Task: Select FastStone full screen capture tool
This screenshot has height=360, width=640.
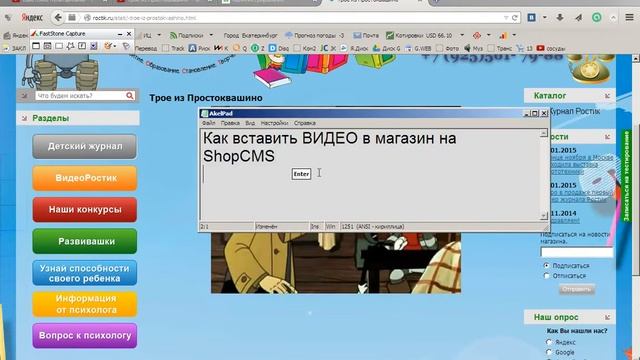Action: tap(82, 46)
